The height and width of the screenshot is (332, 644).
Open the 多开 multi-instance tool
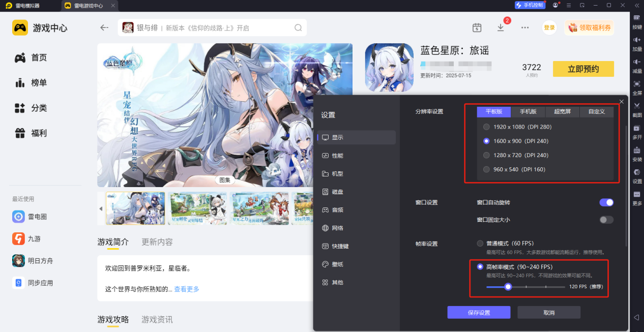(x=637, y=132)
